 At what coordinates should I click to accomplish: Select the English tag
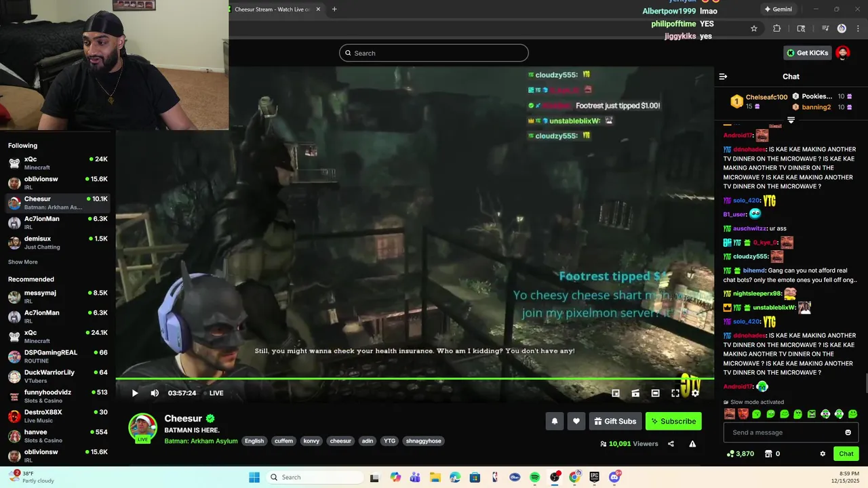pos(254,441)
